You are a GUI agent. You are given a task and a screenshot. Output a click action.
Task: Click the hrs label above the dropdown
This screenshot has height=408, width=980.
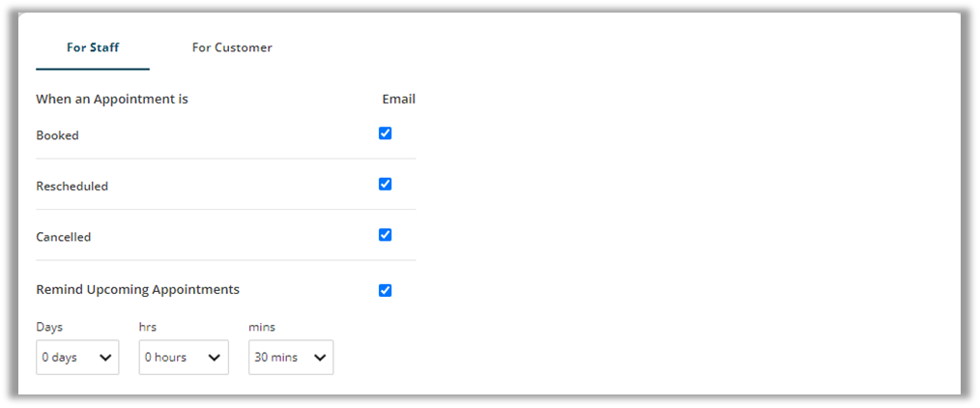[x=148, y=327]
